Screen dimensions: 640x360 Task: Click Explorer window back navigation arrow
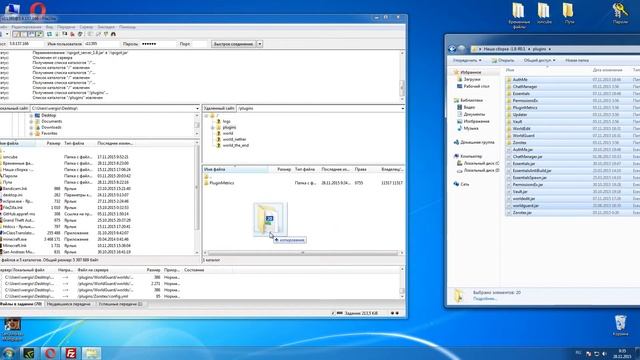tap(452, 49)
